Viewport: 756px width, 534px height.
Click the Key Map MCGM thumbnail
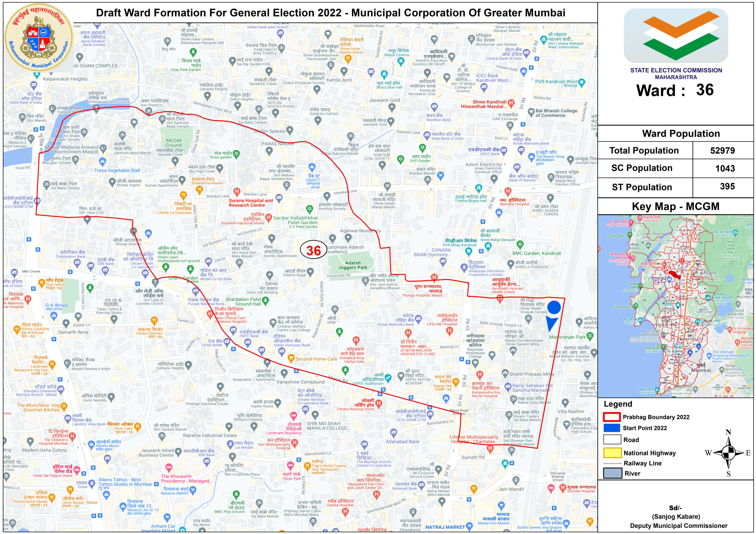click(x=675, y=306)
